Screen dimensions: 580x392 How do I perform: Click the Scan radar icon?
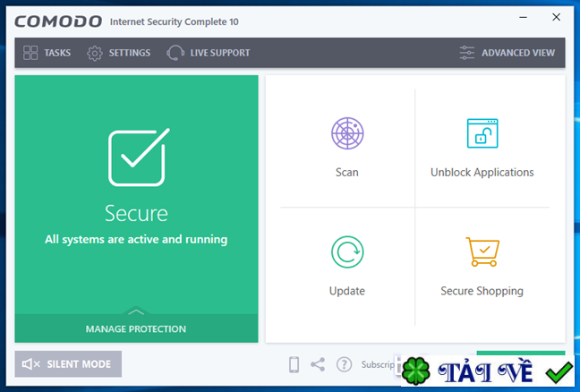point(347,133)
